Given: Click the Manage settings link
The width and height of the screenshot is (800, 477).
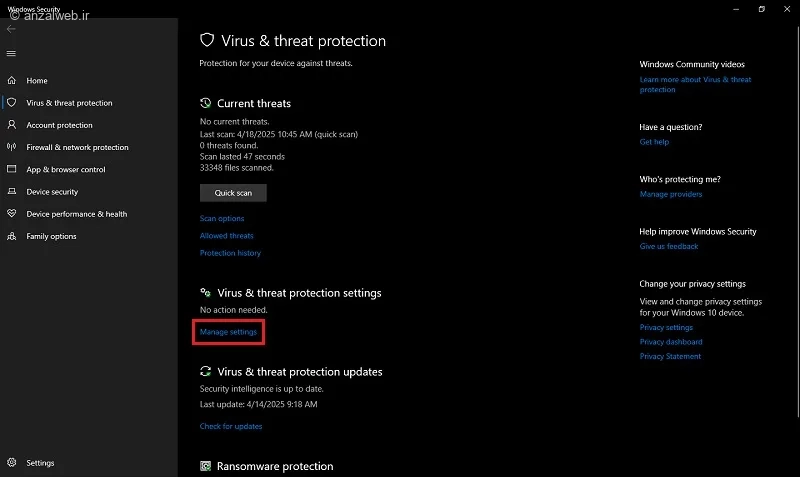Looking at the screenshot, I should point(228,332).
